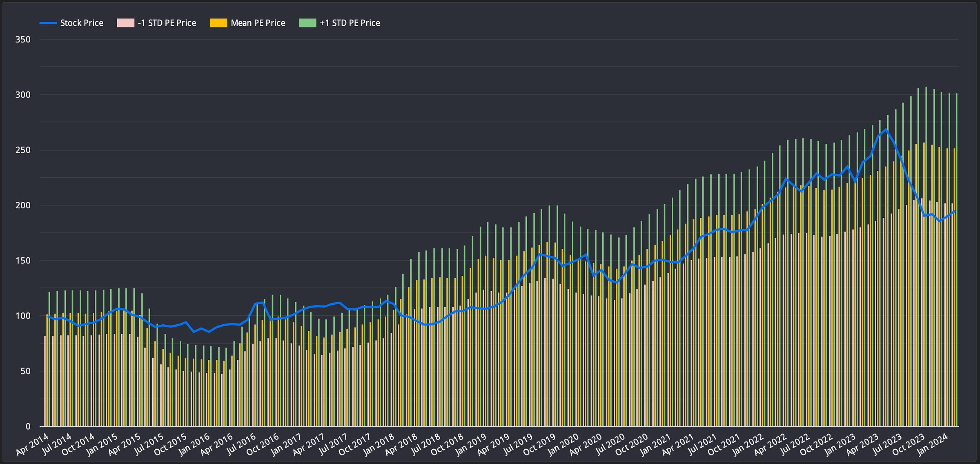Click the Oct 2016 x-axis label
This screenshot has height=464, width=980.
(x=263, y=444)
